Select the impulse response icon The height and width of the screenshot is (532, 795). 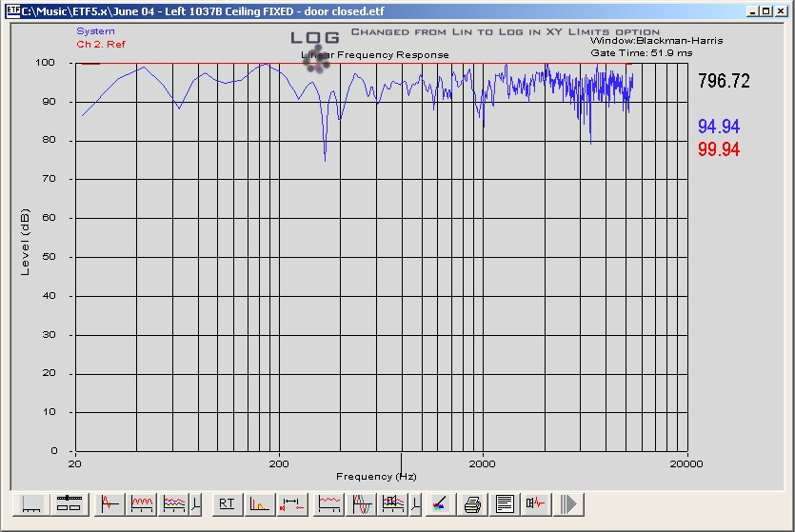coord(111,503)
